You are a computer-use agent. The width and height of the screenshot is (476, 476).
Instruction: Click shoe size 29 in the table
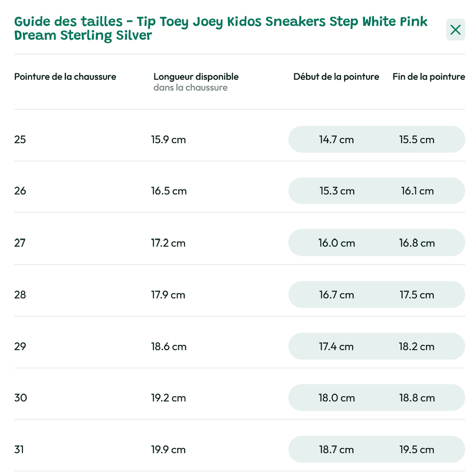[20, 346]
